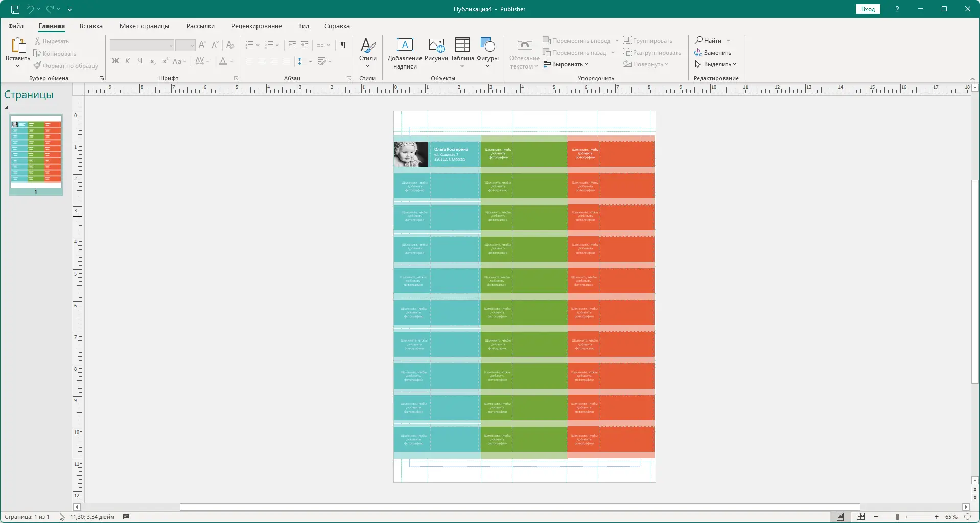The width and height of the screenshot is (980, 523).
Task: Switch to the Вставка tab
Action: (91, 26)
